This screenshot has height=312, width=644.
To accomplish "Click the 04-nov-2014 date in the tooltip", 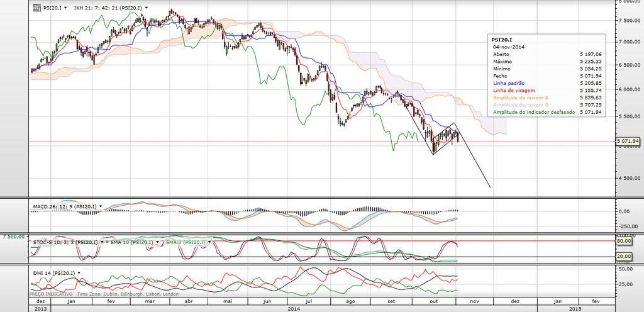I will tap(508, 47).
